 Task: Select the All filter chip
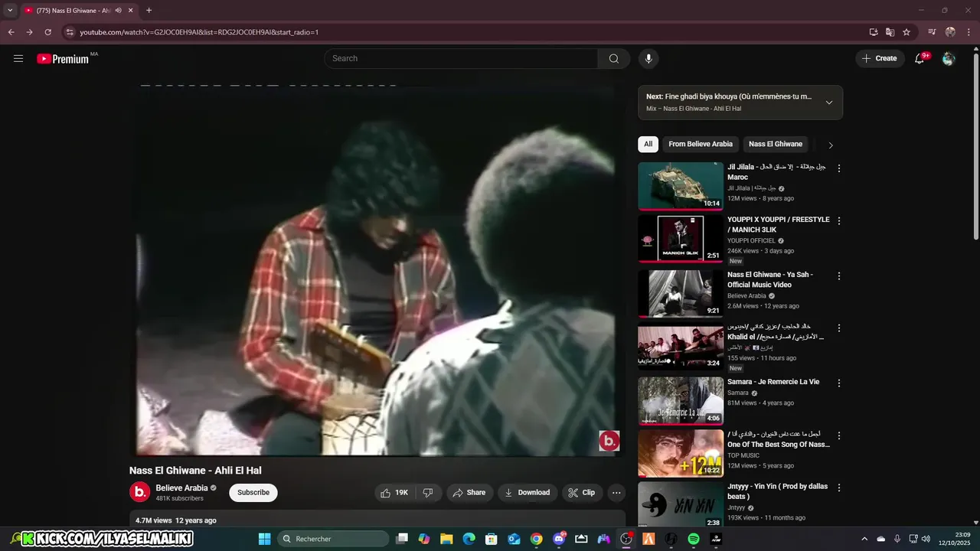pyautogui.click(x=648, y=144)
